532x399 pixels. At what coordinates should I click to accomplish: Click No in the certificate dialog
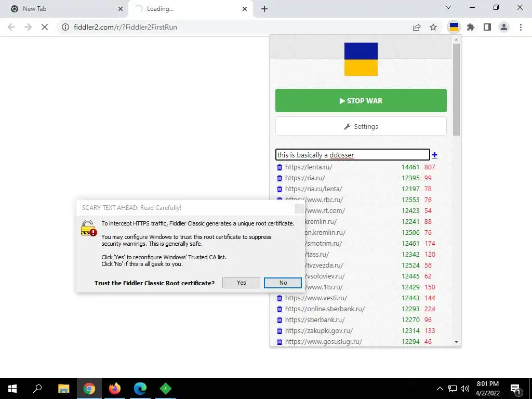[283, 283]
